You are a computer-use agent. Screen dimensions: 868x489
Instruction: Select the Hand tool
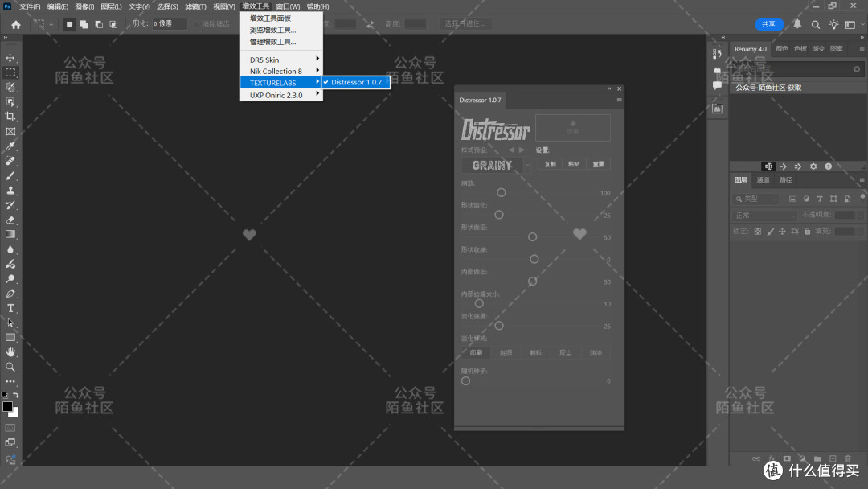pyautogui.click(x=10, y=352)
